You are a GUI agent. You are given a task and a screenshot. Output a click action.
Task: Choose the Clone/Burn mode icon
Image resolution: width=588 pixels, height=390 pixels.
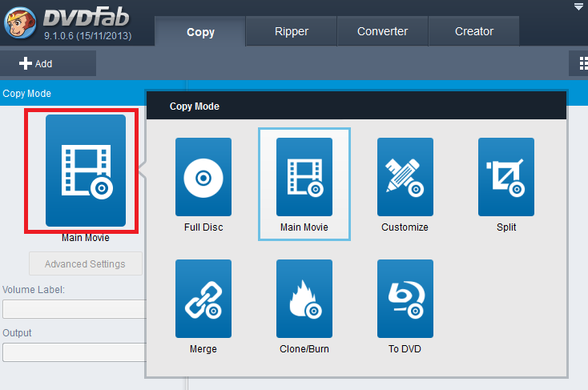(x=304, y=298)
